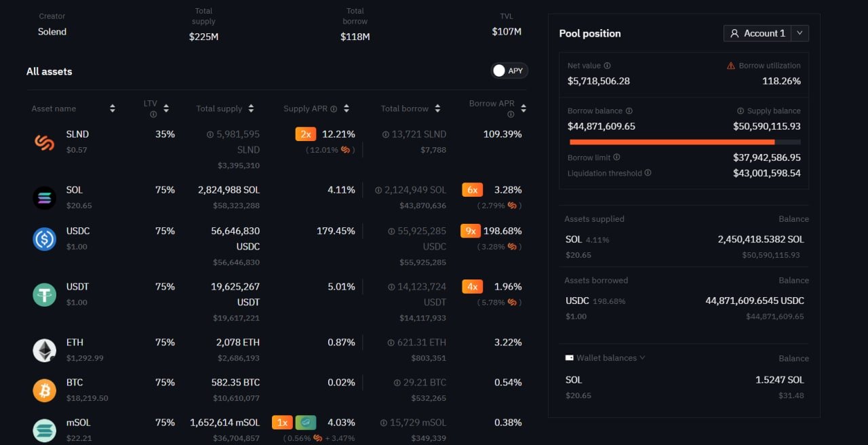Click the USDT asset name

[78, 287]
